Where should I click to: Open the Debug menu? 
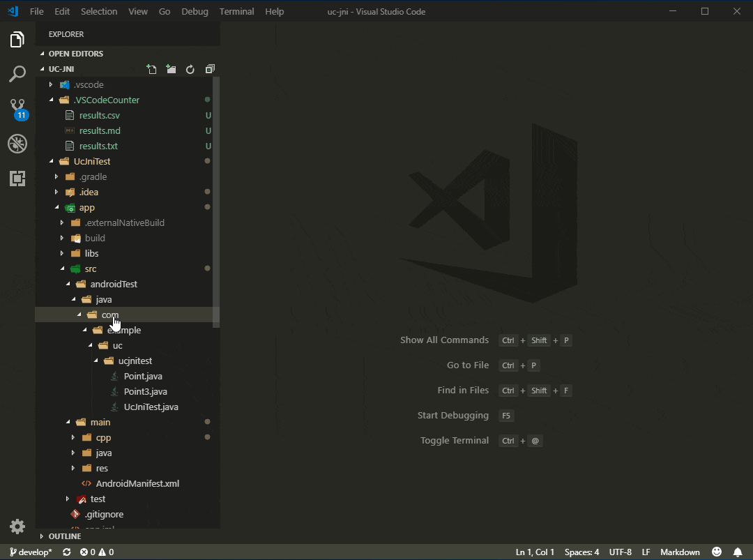[x=195, y=12]
